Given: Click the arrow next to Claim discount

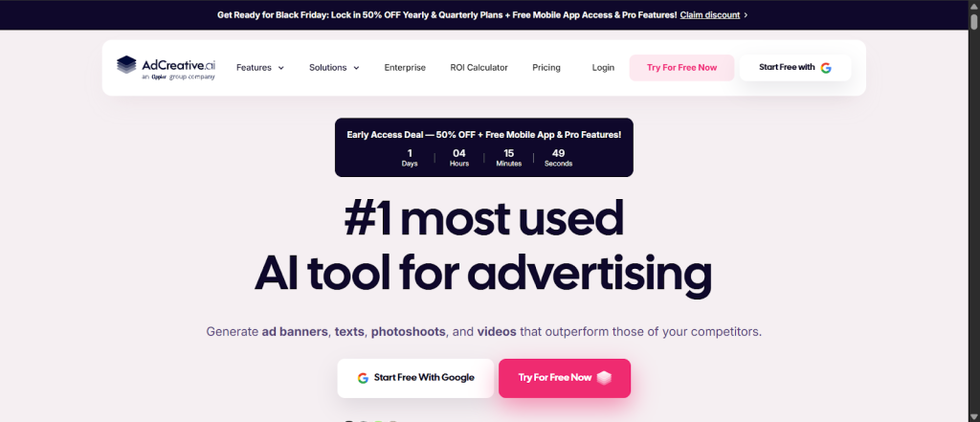Looking at the screenshot, I should 746,15.
